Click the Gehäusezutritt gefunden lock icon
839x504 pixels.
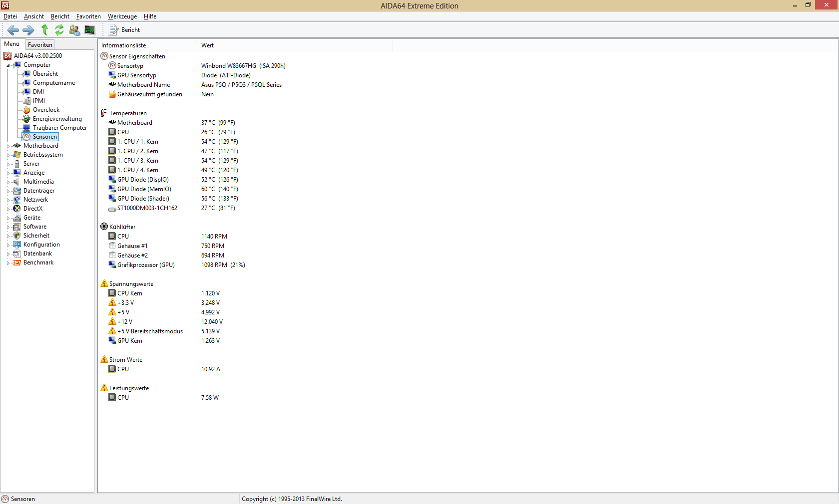point(112,94)
